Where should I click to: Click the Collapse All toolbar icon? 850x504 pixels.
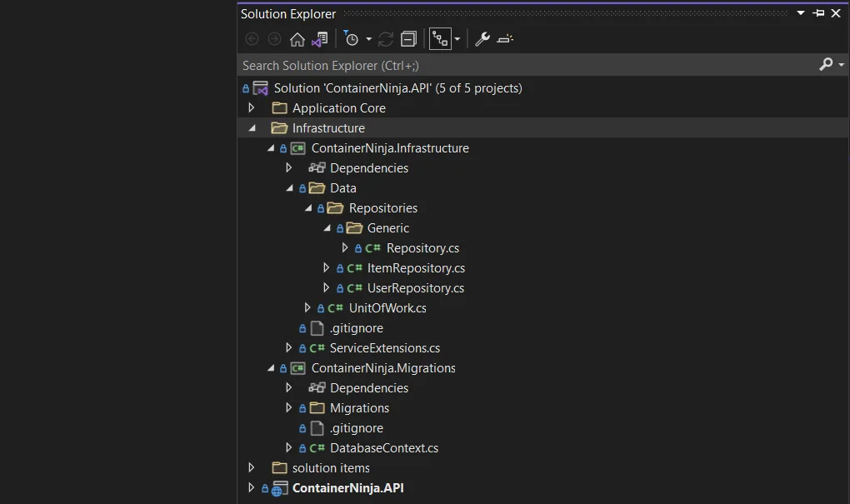coord(408,39)
